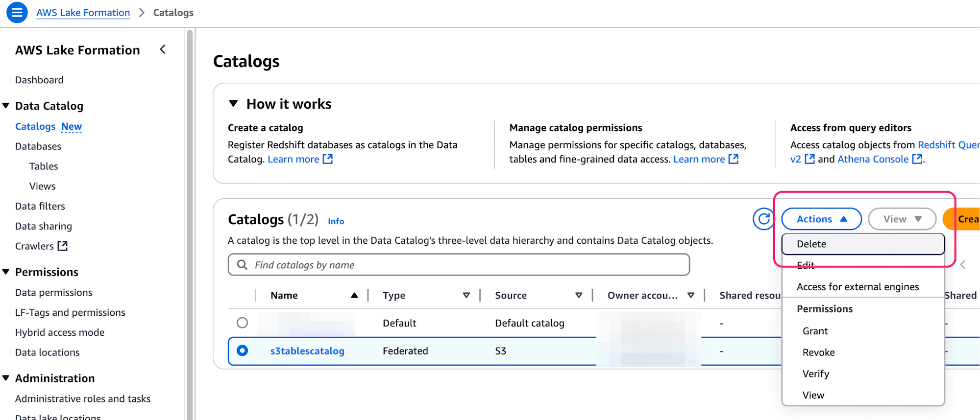Sort by Name column arrow
980x420 pixels.
(354, 295)
